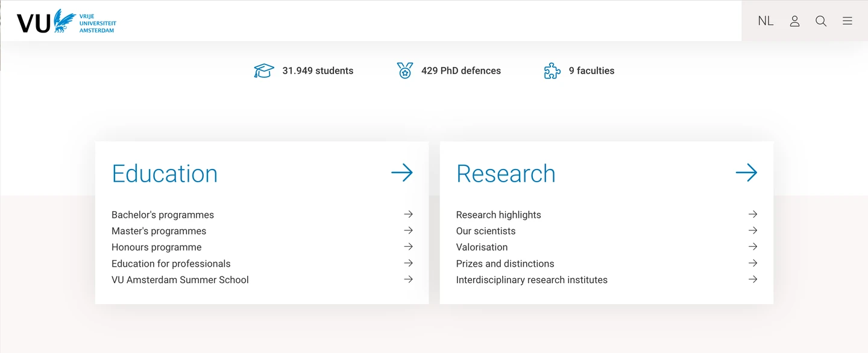Open Master's programmes link
The height and width of the screenshot is (353, 868).
tap(159, 231)
